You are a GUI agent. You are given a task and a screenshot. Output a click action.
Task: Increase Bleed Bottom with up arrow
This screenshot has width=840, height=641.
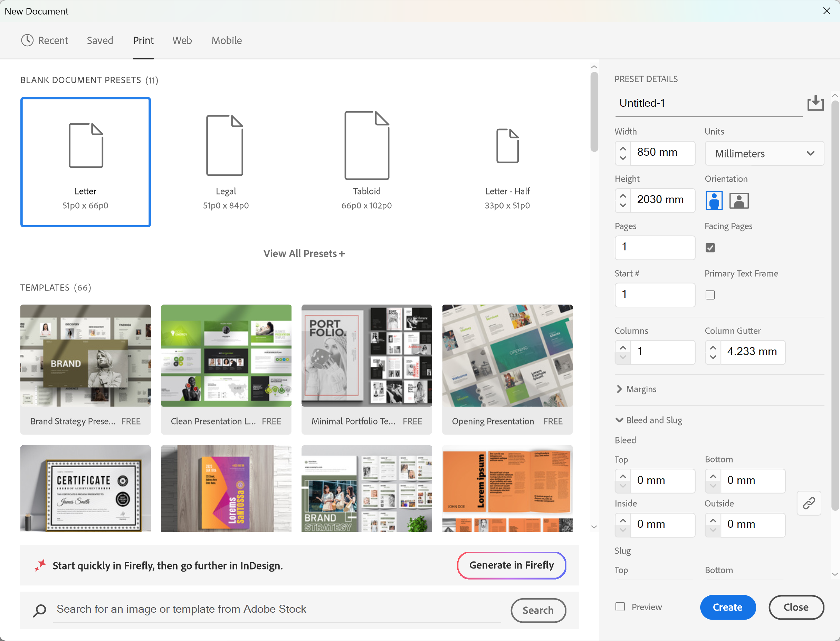click(x=713, y=476)
